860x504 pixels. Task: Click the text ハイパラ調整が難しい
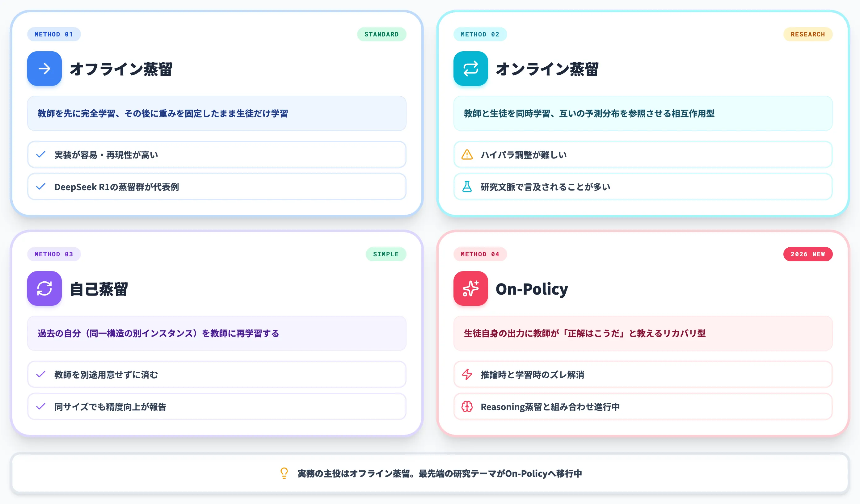point(524,155)
